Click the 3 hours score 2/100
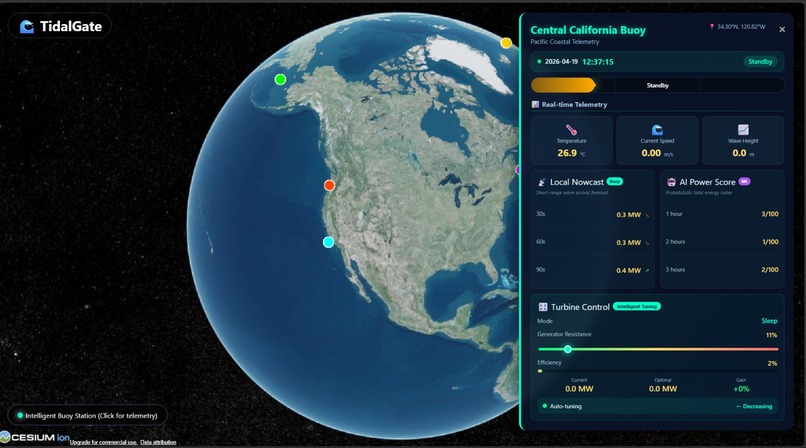The image size is (806, 448). [x=770, y=269]
